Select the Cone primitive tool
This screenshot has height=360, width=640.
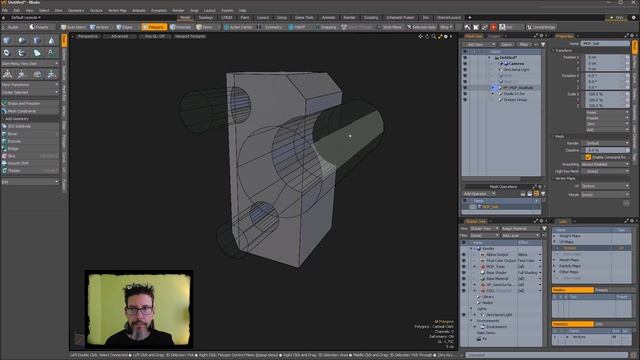51,40
